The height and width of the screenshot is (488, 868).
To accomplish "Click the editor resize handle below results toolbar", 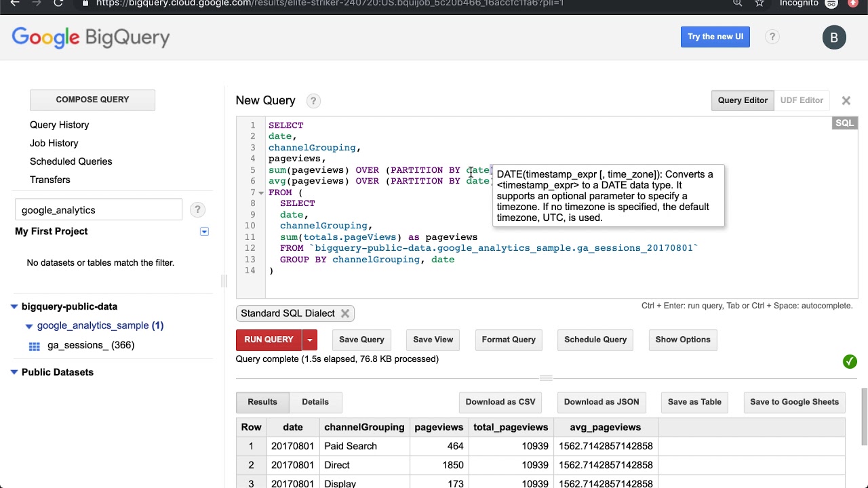I will (546, 378).
